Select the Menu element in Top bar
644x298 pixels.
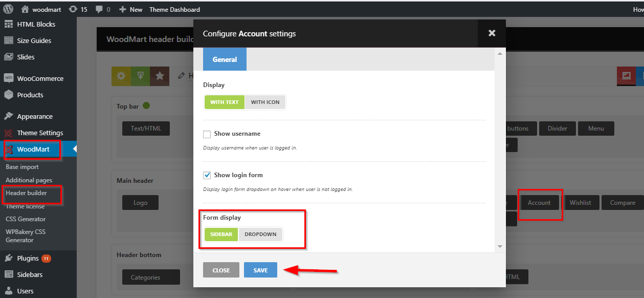tap(596, 129)
